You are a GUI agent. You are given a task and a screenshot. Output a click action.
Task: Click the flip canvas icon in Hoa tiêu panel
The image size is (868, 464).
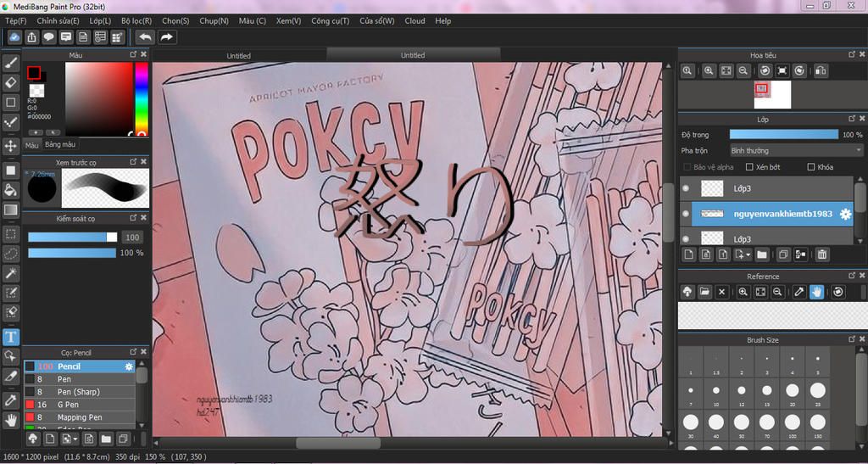[821, 71]
